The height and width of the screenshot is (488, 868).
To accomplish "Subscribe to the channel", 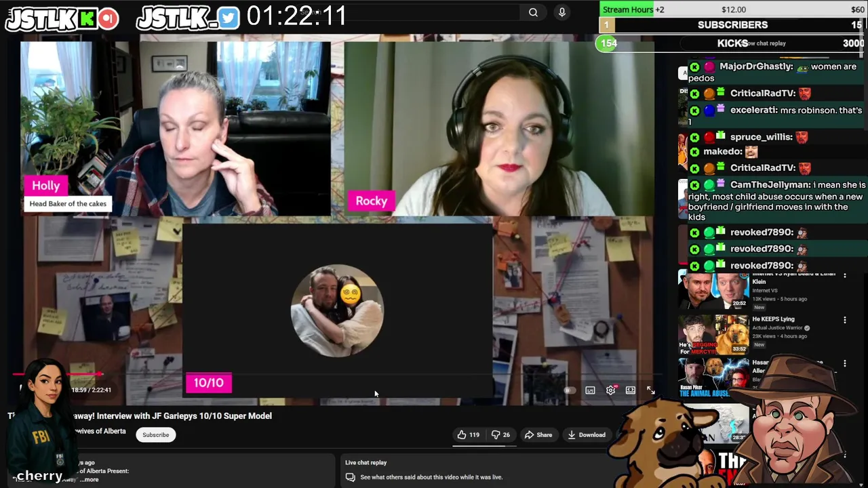I will [155, 435].
